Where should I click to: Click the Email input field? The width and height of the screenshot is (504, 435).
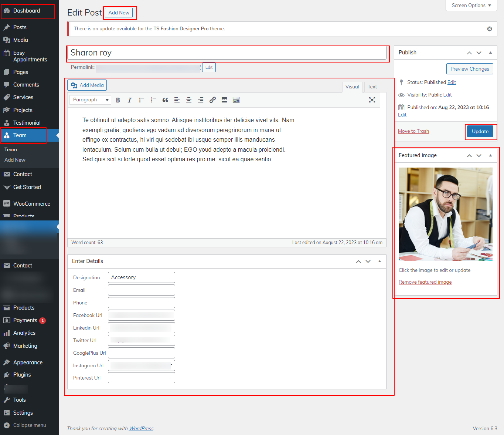(x=142, y=290)
